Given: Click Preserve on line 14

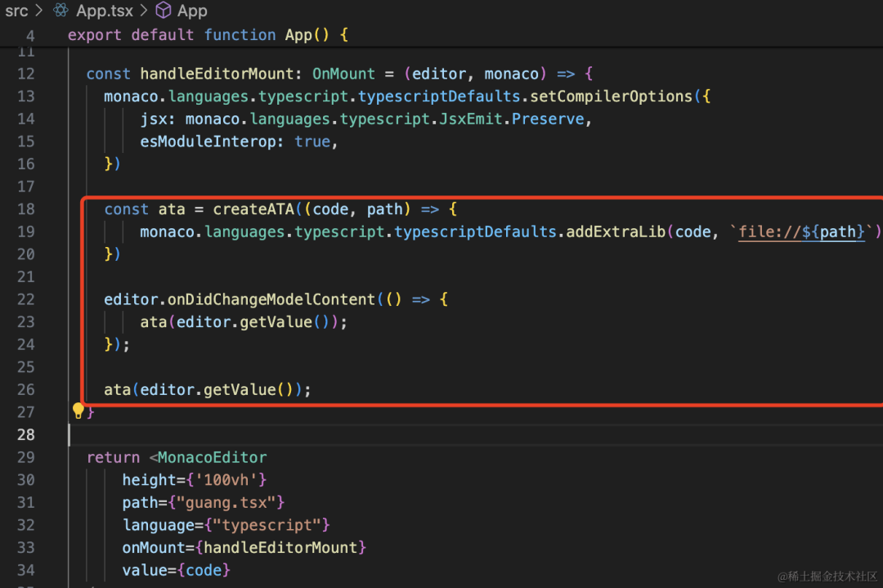Looking at the screenshot, I should tap(548, 119).
